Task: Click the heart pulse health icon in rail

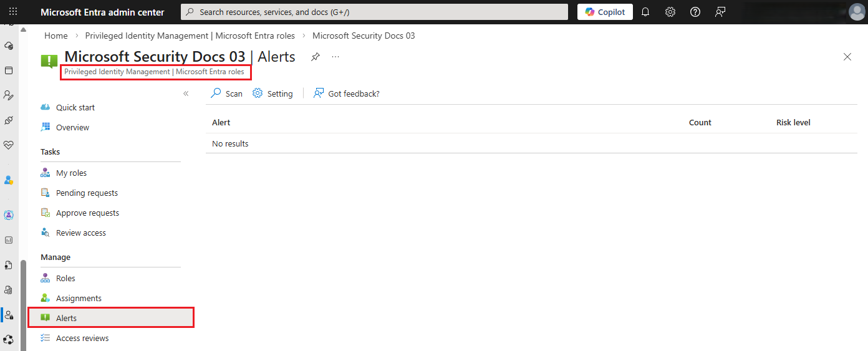Action: 9,145
